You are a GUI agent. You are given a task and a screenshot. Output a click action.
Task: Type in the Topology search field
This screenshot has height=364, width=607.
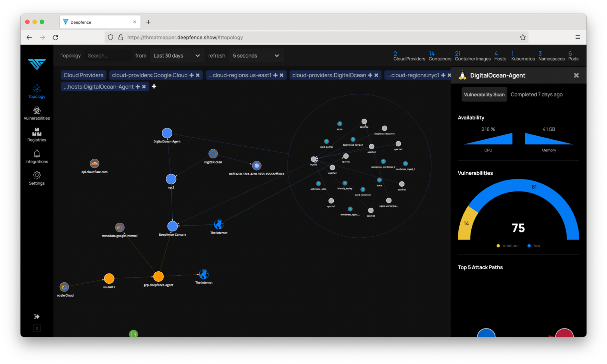pyautogui.click(x=107, y=56)
